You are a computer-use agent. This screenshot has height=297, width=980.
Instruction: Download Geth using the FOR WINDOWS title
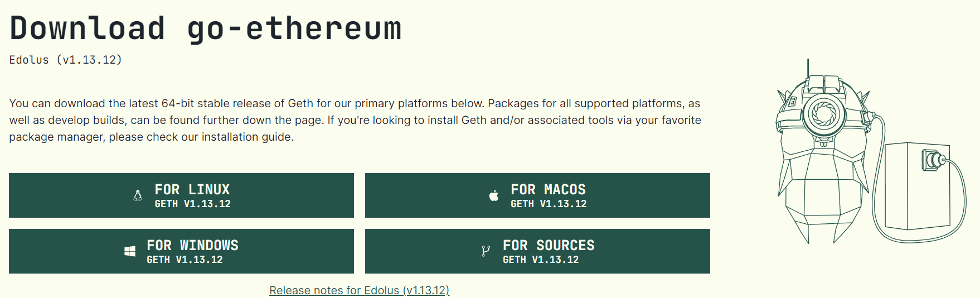193,245
